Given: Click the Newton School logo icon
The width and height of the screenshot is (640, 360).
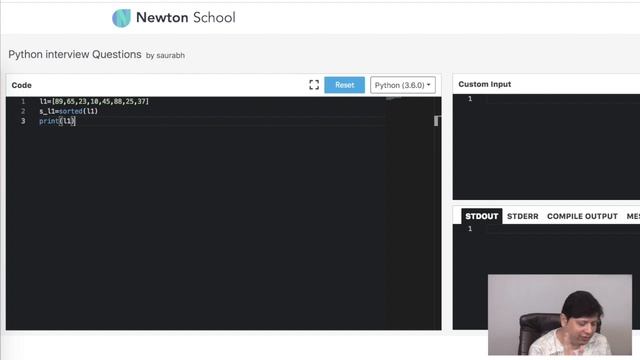Looking at the screenshot, I should point(121,18).
